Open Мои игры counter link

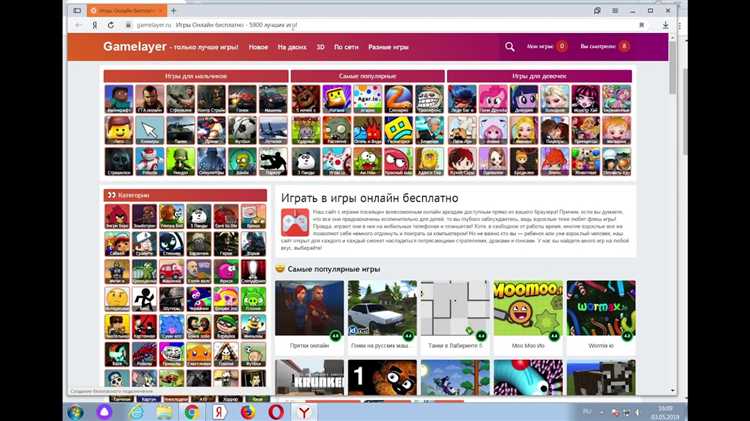click(547, 46)
